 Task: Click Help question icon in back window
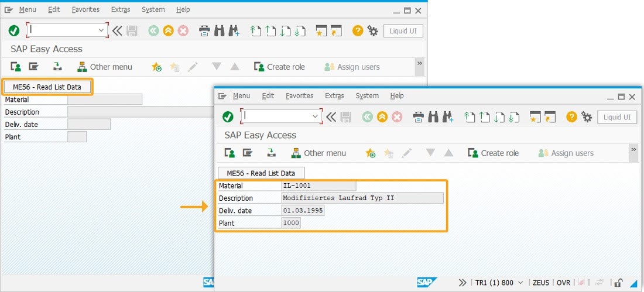(x=358, y=31)
